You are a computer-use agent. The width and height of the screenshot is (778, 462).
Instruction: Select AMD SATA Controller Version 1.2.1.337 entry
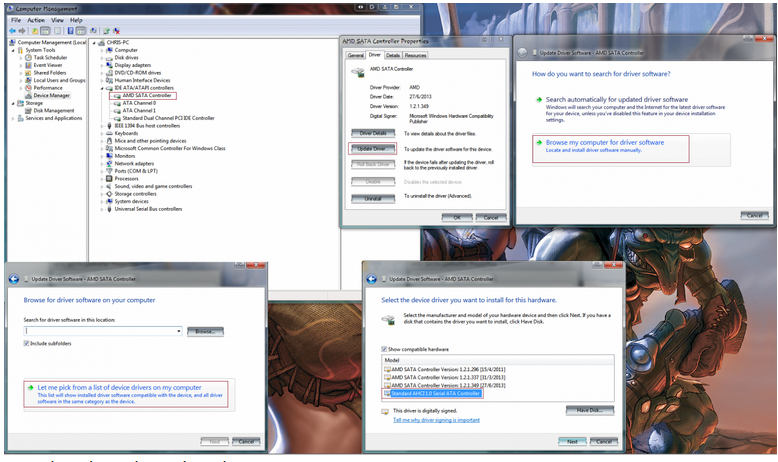coord(445,378)
